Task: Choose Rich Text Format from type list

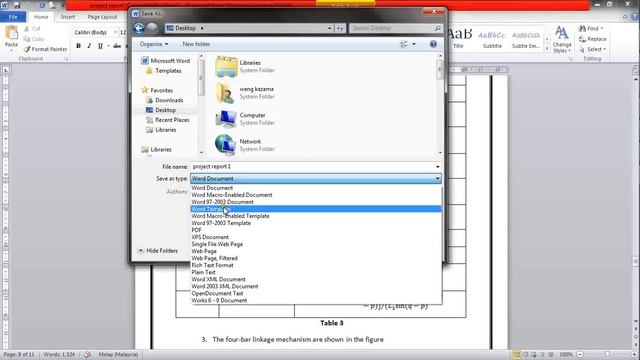Action: [316, 265]
